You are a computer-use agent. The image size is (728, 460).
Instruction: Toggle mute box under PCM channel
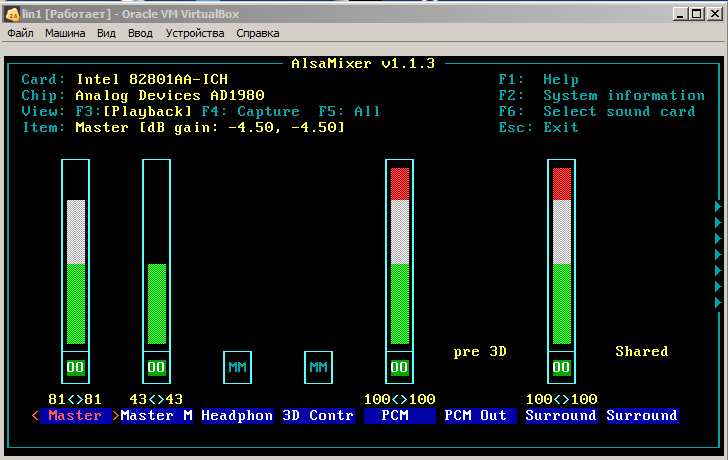(x=399, y=367)
